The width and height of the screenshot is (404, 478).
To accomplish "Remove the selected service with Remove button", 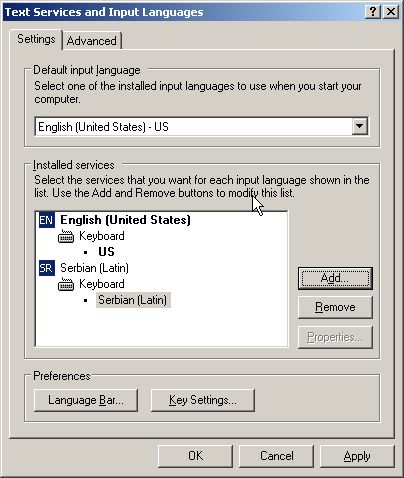I will pyautogui.click(x=335, y=307).
